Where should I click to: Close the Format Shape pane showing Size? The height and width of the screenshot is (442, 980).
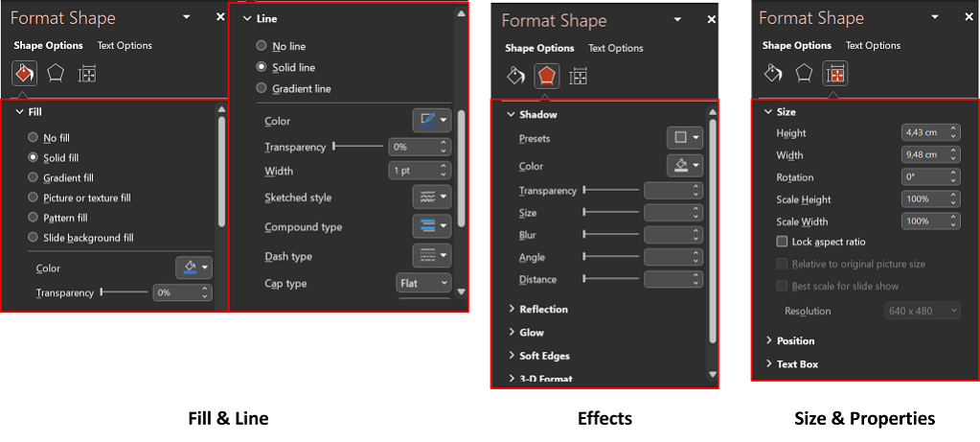pyautogui.click(x=969, y=17)
